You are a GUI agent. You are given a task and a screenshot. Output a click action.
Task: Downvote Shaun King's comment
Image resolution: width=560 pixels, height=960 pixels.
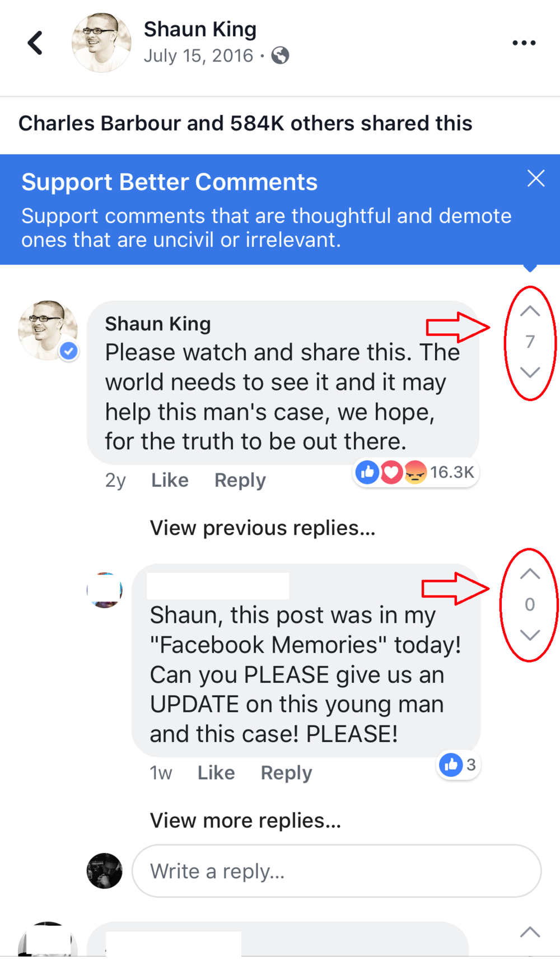[x=530, y=372]
